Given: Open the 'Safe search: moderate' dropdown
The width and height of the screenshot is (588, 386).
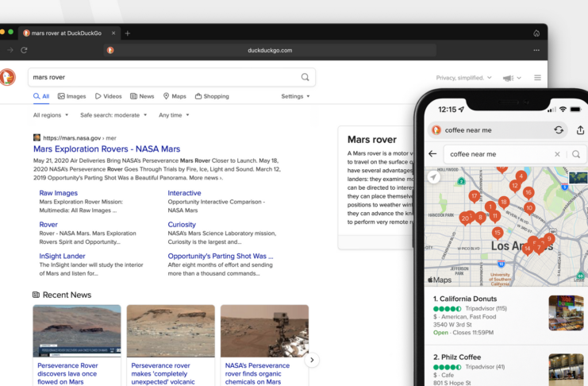Looking at the screenshot, I should coord(113,115).
